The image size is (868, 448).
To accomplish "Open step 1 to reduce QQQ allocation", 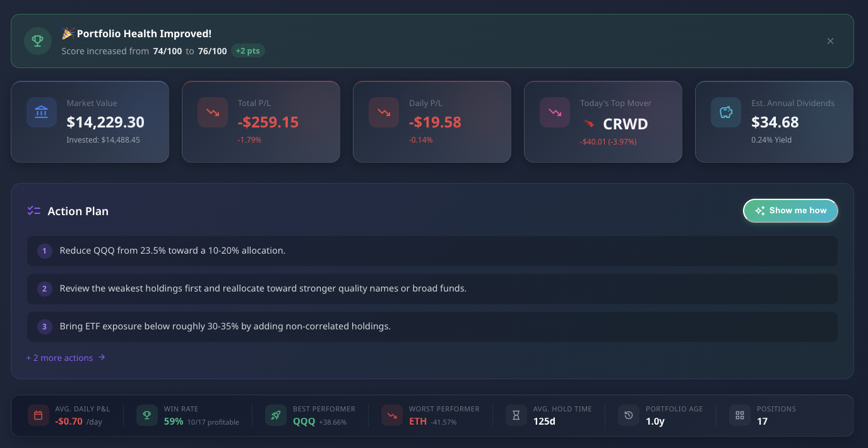I will tap(432, 251).
